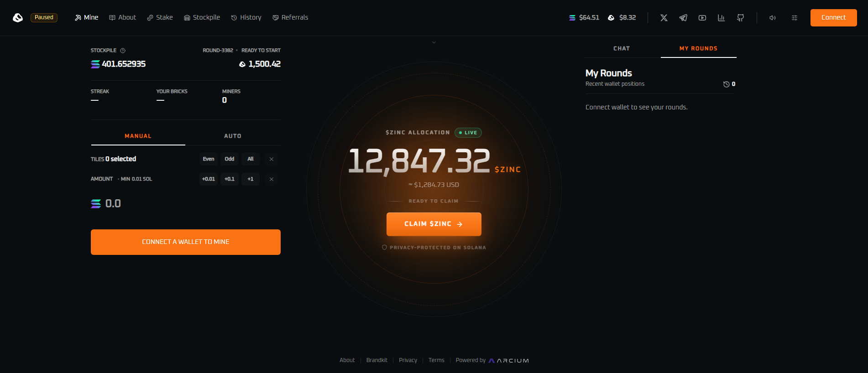Switch to the Chat tab
The image size is (868, 373).
pyautogui.click(x=622, y=48)
